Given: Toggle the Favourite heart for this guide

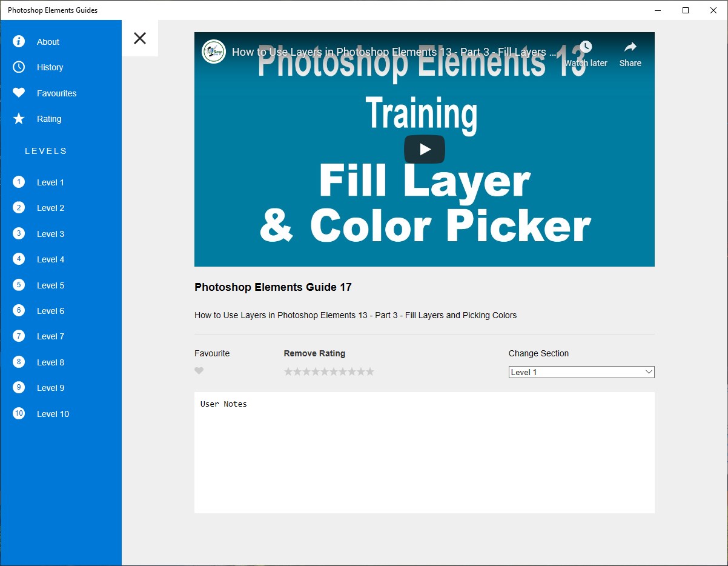Looking at the screenshot, I should point(199,371).
